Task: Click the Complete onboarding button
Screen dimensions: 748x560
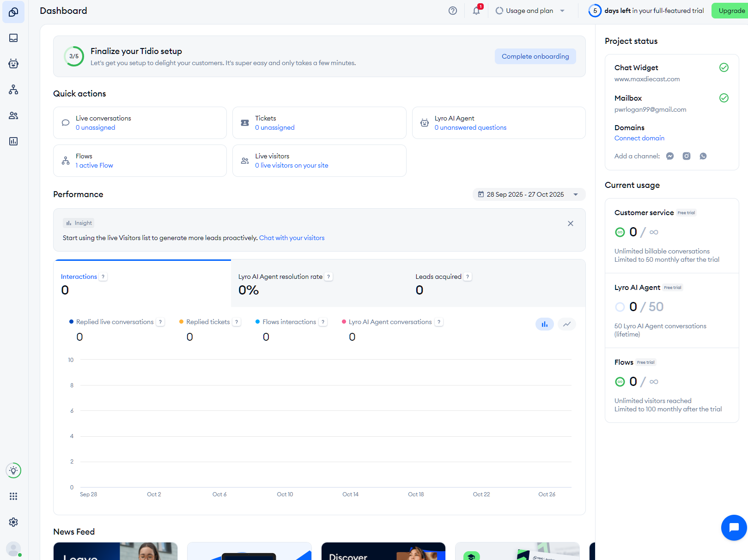Action: click(535, 56)
